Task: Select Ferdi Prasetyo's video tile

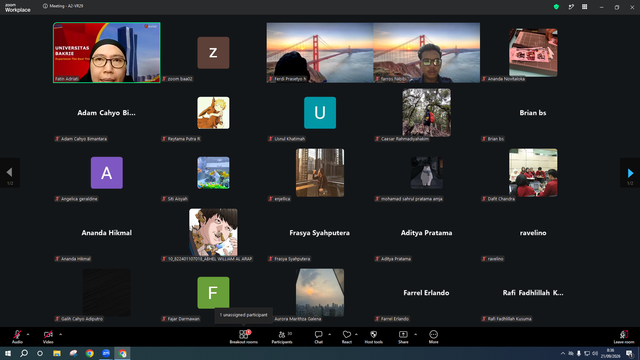Action: [x=320, y=53]
